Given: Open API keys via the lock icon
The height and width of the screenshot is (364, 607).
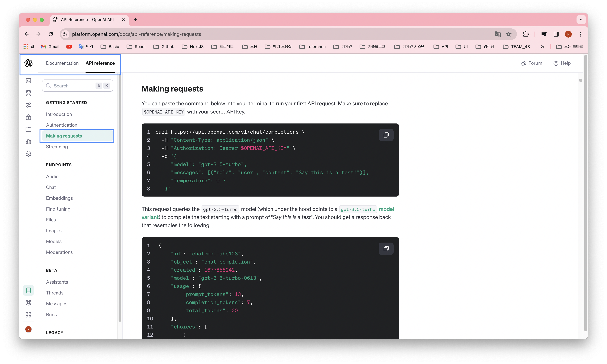Looking at the screenshot, I should [x=28, y=117].
